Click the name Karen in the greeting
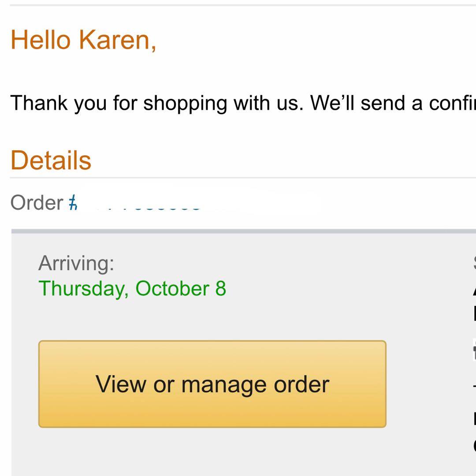 pos(117,40)
